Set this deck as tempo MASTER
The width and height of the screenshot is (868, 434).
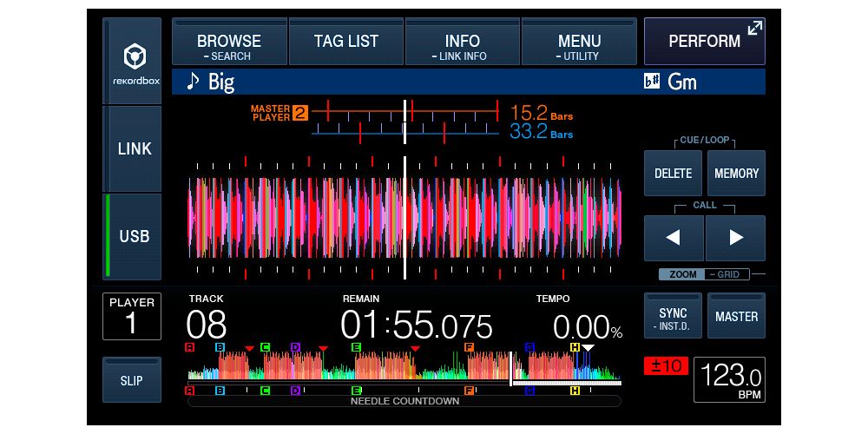(736, 316)
